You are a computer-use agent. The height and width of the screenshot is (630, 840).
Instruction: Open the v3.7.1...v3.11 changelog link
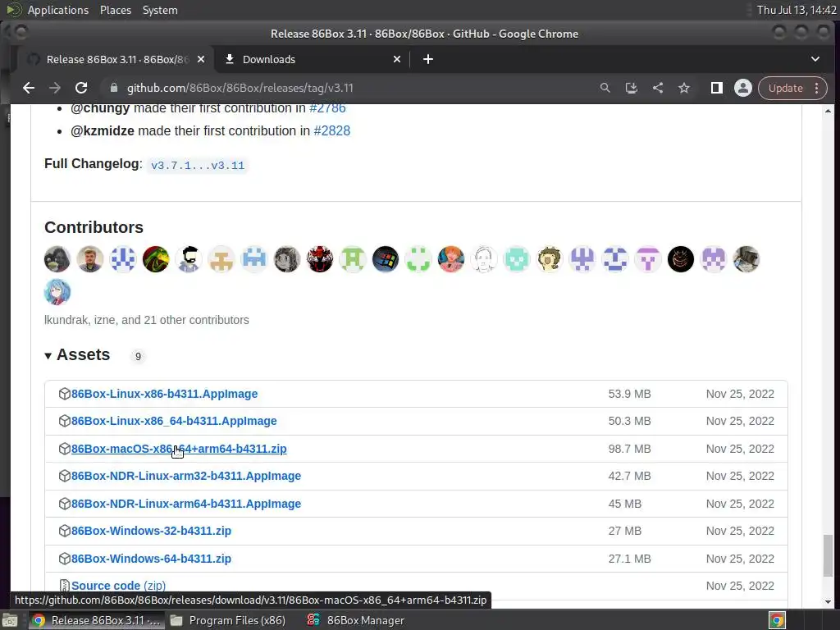pos(198,165)
